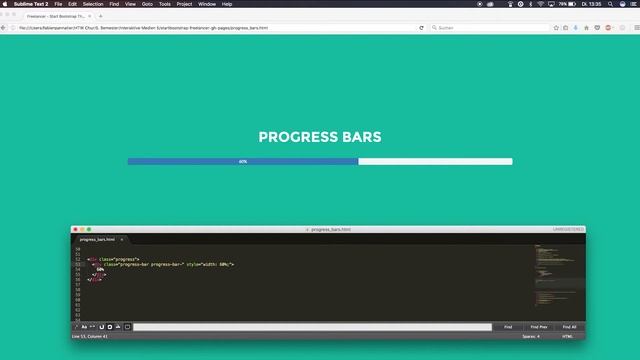Open a new browser tab with plus

[100, 16]
